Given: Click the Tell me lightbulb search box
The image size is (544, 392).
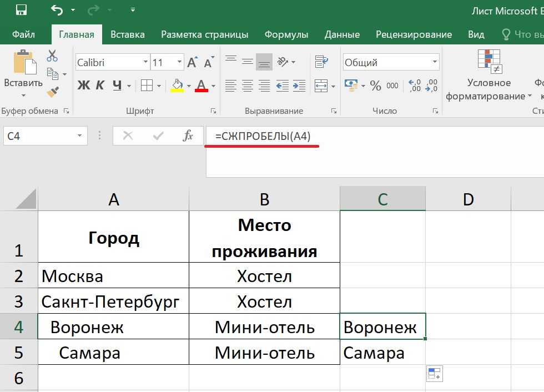Looking at the screenshot, I should point(522,34).
